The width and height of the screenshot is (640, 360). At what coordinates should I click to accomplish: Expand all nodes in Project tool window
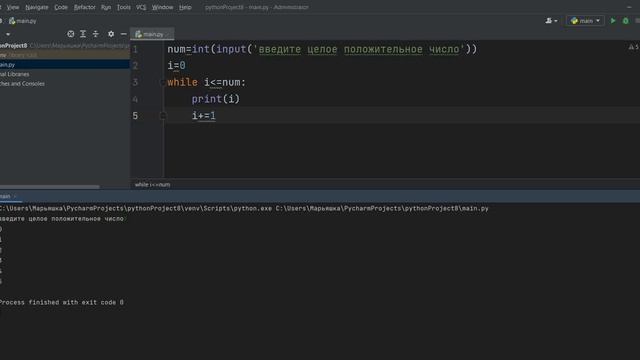pos(83,34)
